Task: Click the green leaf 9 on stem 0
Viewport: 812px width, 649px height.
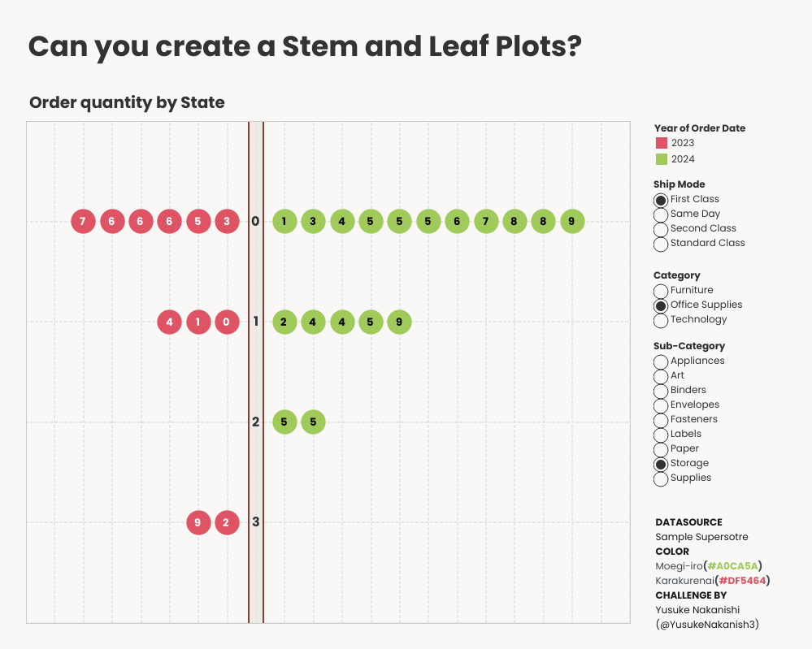Action: pos(572,221)
